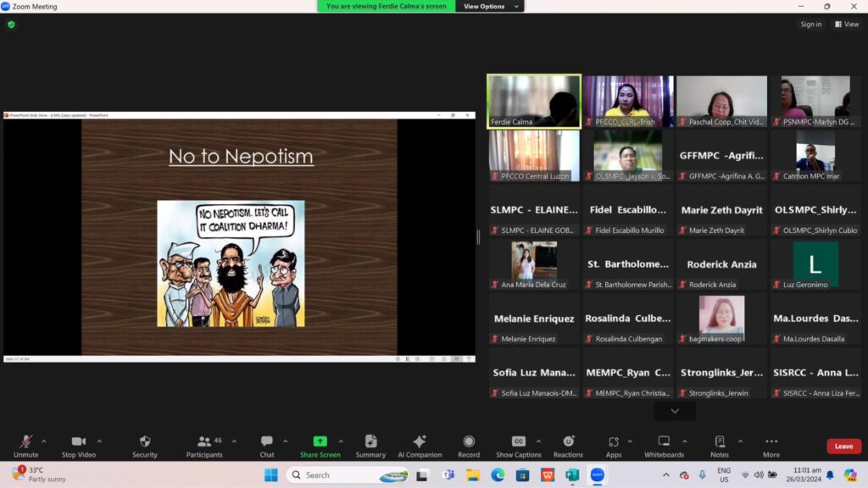Open Whiteboards

pyautogui.click(x=664, y=446)
